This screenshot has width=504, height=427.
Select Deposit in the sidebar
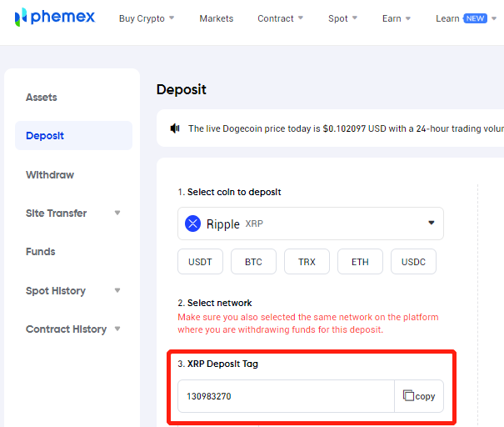pyautogui.click(x=73, y=135)
